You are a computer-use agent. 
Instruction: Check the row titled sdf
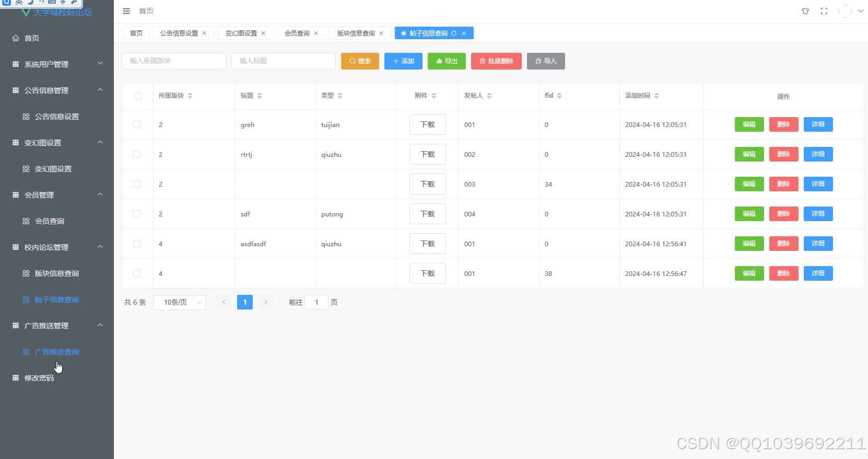(x=137, y=214)
